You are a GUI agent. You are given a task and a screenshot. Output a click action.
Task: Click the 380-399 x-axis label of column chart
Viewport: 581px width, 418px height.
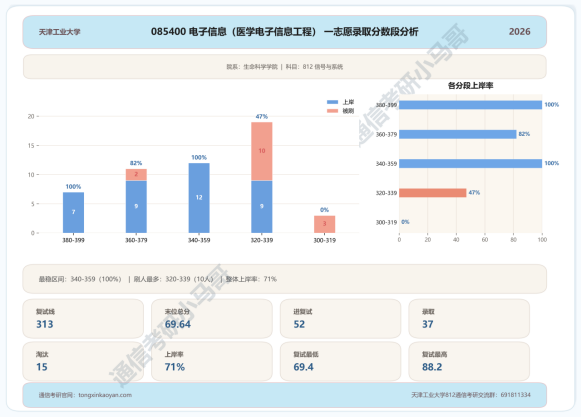[x=73, y=240]
